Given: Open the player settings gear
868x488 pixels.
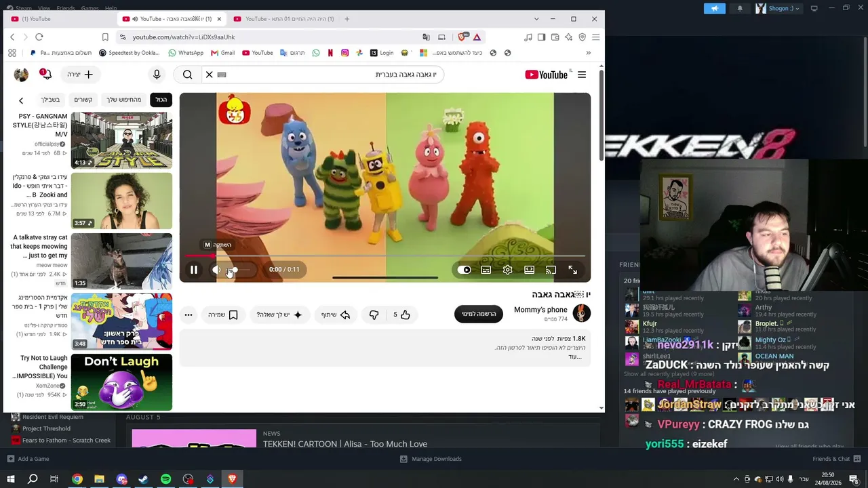Looking at the screenshot, I should tap(507, 270).
